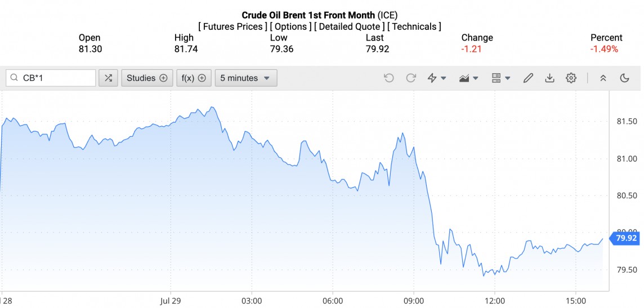This screenshot has height=308, width=644.
Task: Open the chart type dropdown
Action: click(468, 78)
